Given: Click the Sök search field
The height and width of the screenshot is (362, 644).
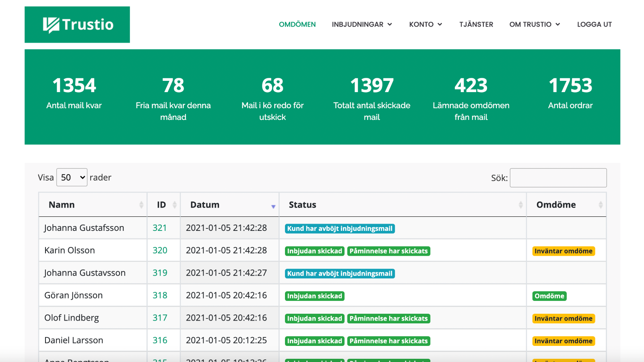Looking at the screenshot, I should point(558,178).
